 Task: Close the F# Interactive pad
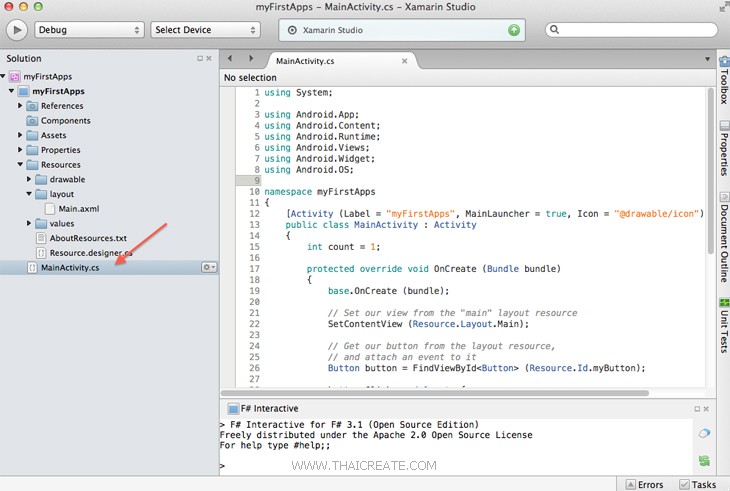click(706, 409)
